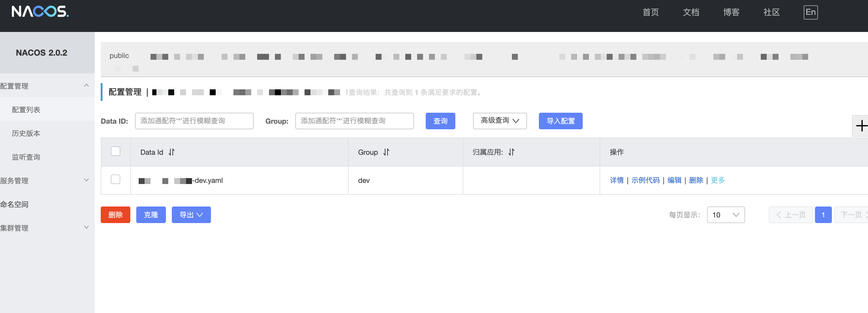Open 详情 for the dev.yaml row
868x313 pixels.
616,180
